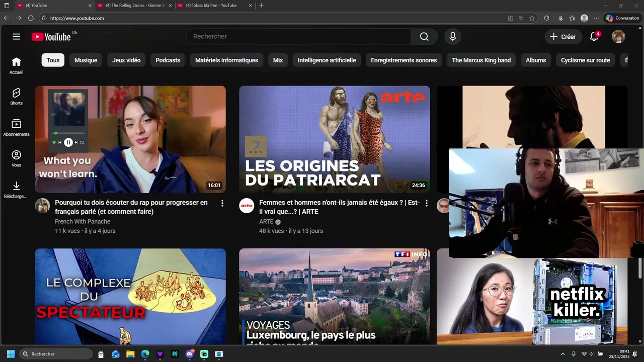Click the browser address bar URL

click(x=77, y=18)
